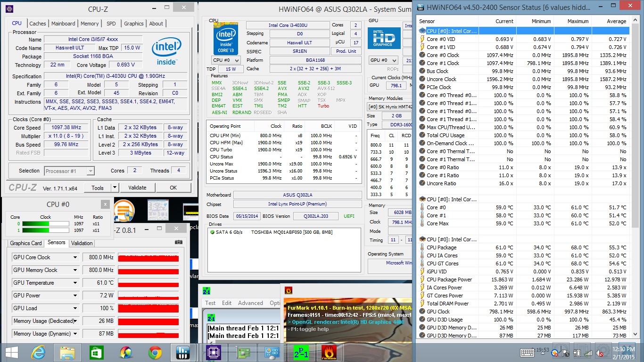Switch to HWiNFO64 via its taskbar icon
This screenshot has height=362, width=644.
183,353
